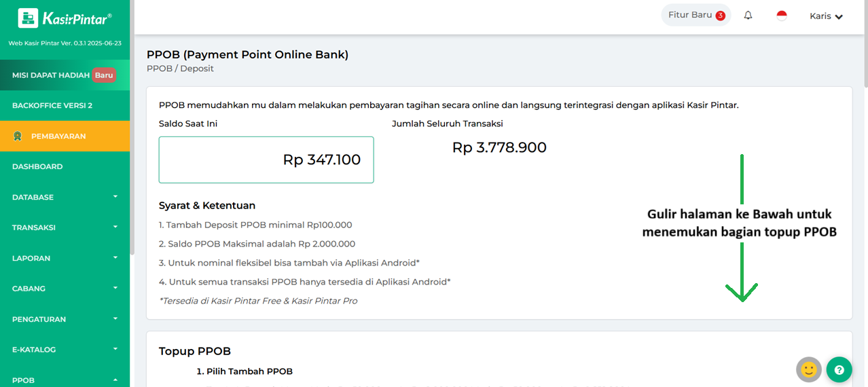
Task: Open the Dashboard menu item
Action: pos(37,166)
